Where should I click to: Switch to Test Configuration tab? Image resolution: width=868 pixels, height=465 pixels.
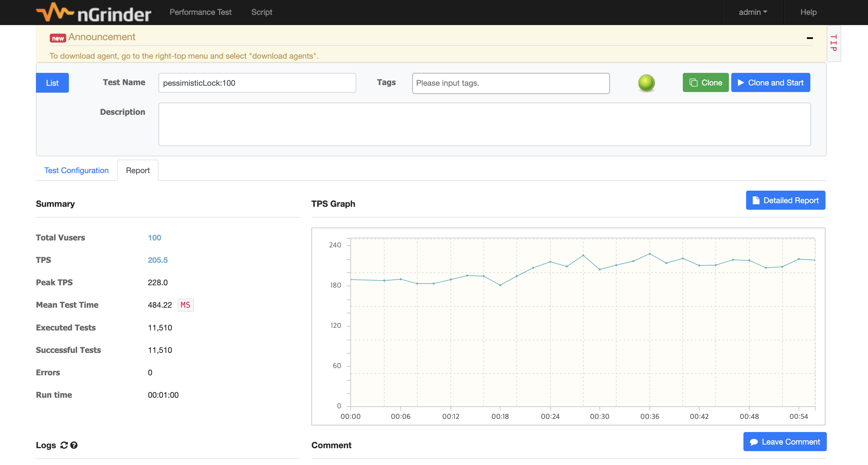(x=76, y=170)
